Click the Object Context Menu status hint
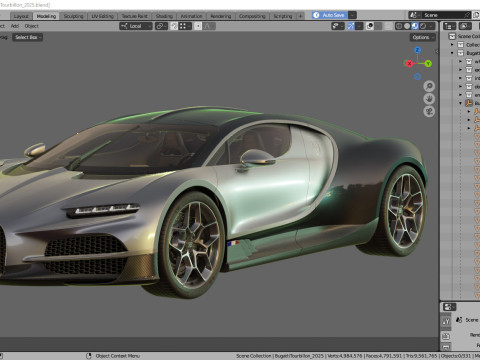The image size is (480, 360). 117,356
